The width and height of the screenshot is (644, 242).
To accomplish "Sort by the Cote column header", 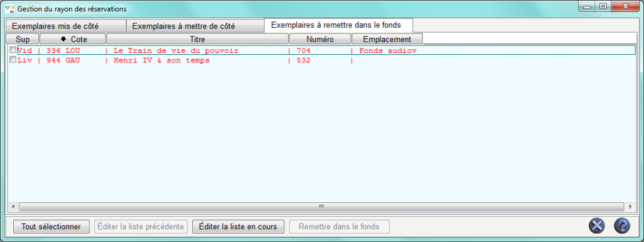I will 73,38.
